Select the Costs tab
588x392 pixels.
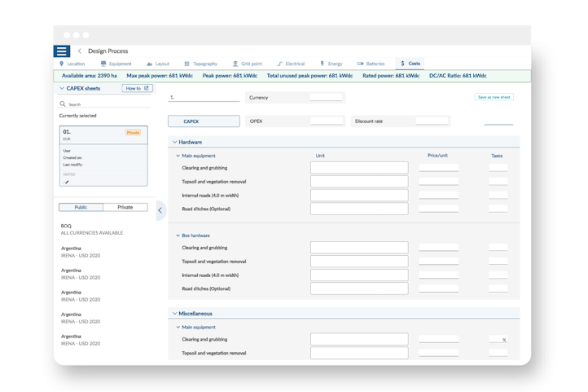pos(410,64)
